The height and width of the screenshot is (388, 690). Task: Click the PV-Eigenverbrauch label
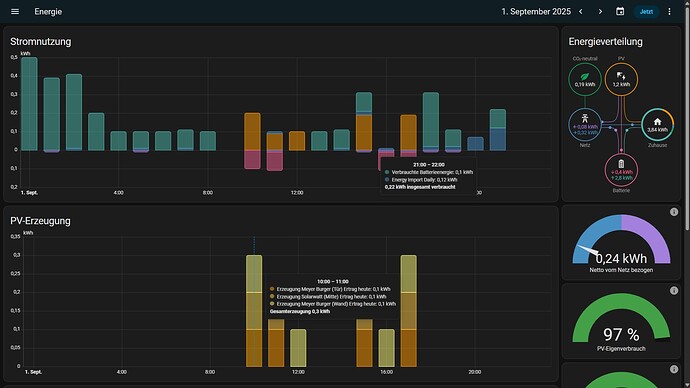click(621, 349)
